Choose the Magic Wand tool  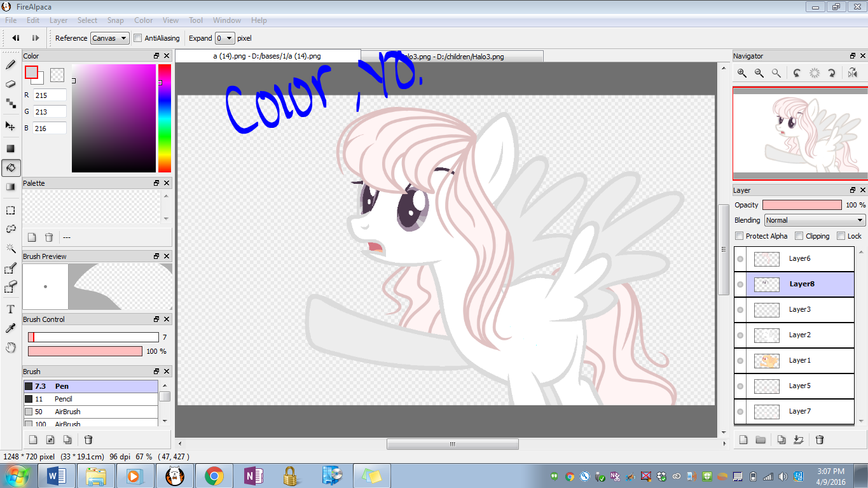[11, 248]
